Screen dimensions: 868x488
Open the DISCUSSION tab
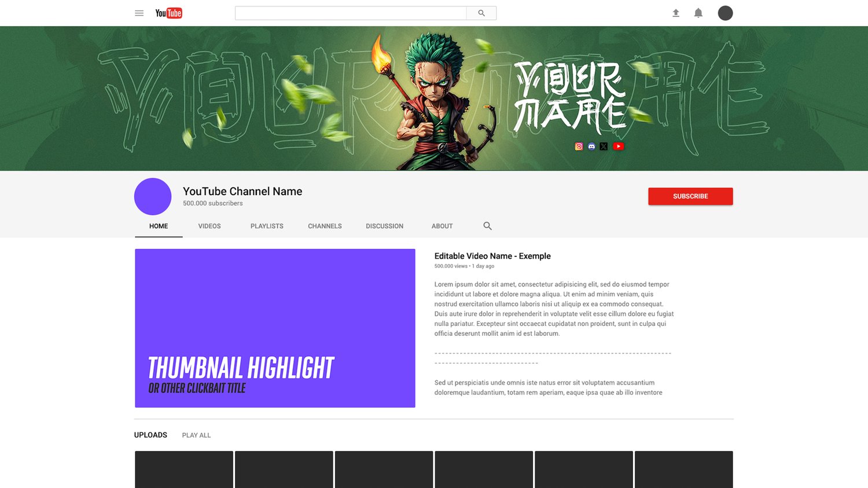[384, 226]
